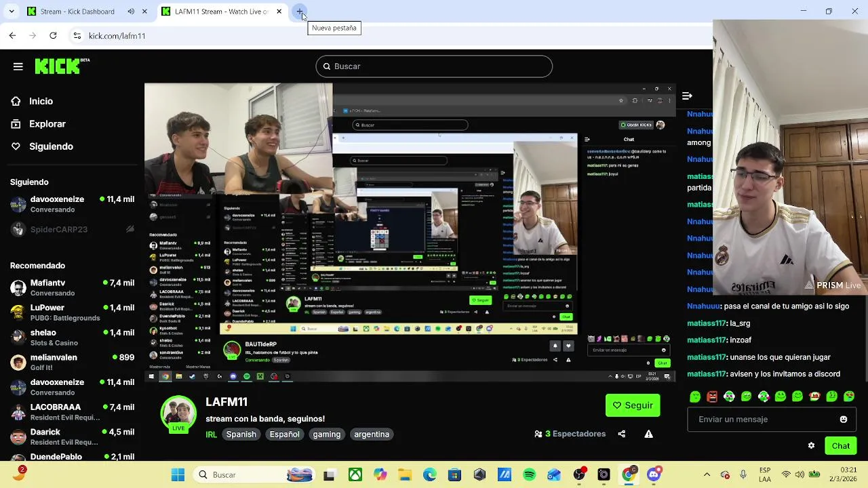View site information icon in address bar
This screenshot has width=868, height=488.
click(x=77, y=36)
